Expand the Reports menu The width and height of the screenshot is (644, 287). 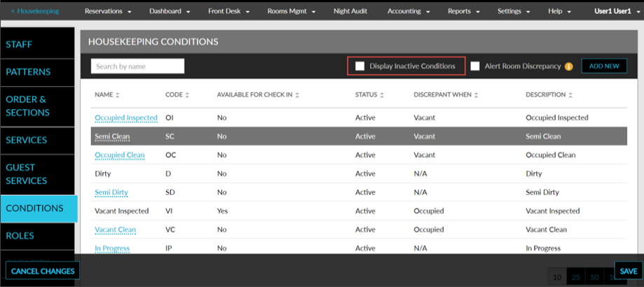pyautogui.click(x=463, y=11)
